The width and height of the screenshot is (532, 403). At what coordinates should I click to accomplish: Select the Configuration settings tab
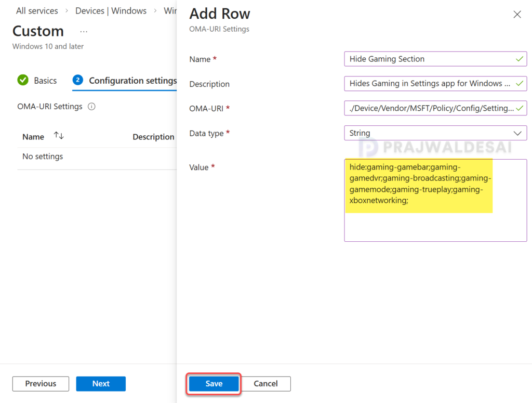(132, 81)
